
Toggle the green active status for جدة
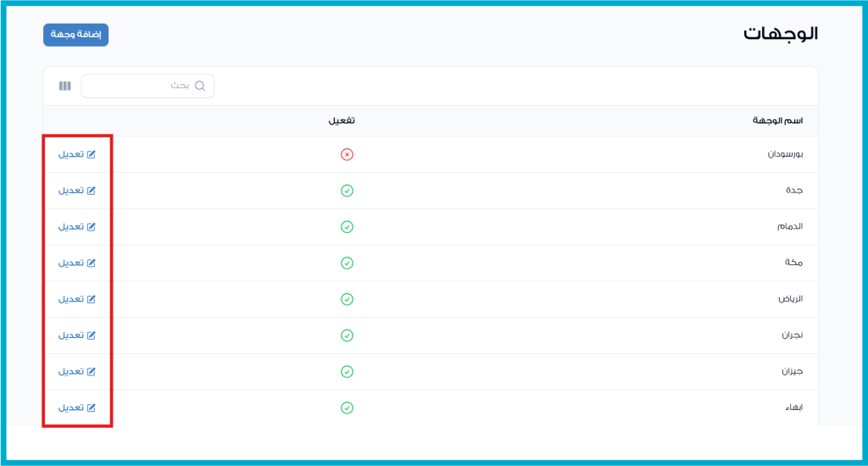click(x=347, y=191)
